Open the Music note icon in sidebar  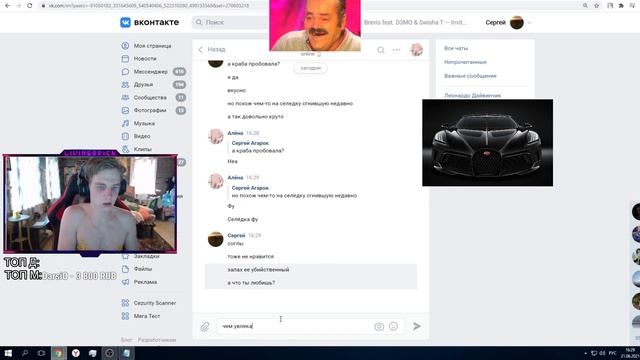(x=125, y=123)
